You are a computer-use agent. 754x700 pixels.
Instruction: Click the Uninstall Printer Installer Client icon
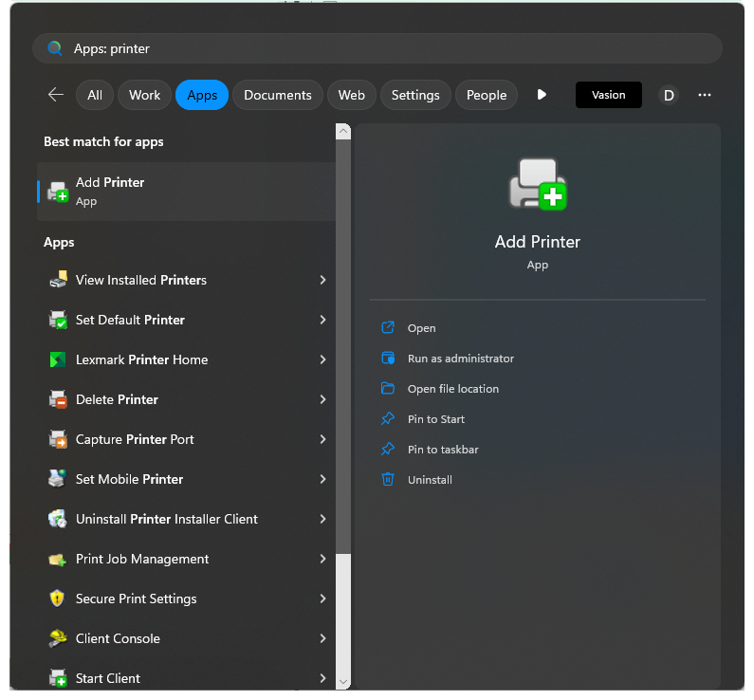click(58, 519)
